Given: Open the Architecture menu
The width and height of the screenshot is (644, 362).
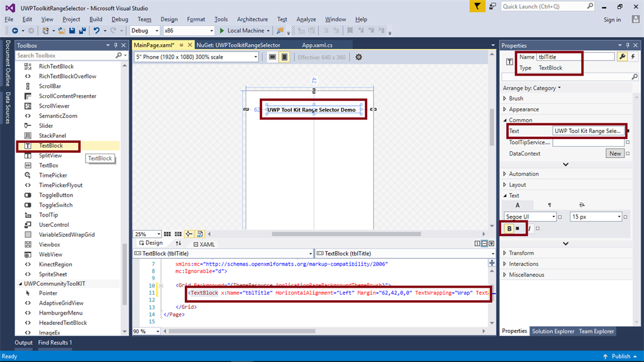Looking at the screenshot, I should [x=252, y=20].
